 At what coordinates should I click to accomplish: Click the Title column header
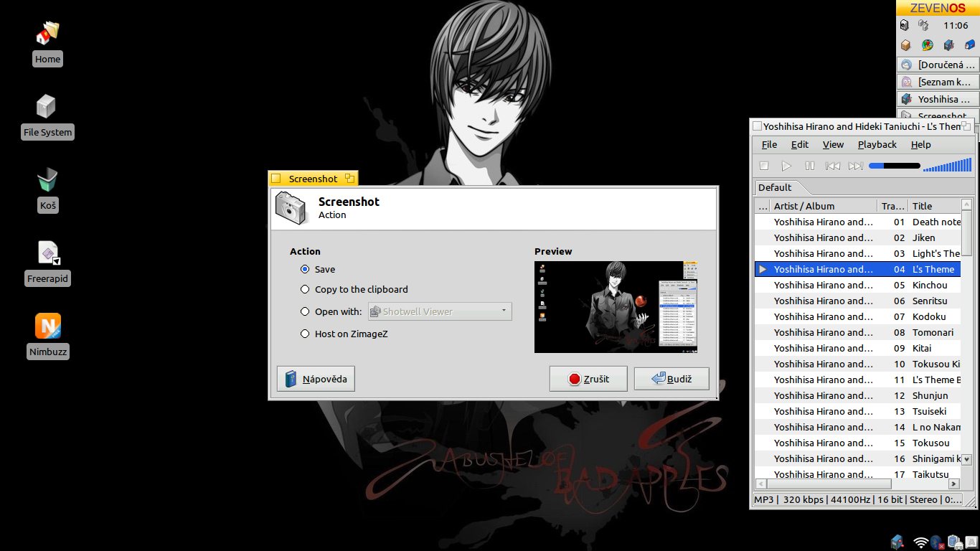(x=934, y=206)
